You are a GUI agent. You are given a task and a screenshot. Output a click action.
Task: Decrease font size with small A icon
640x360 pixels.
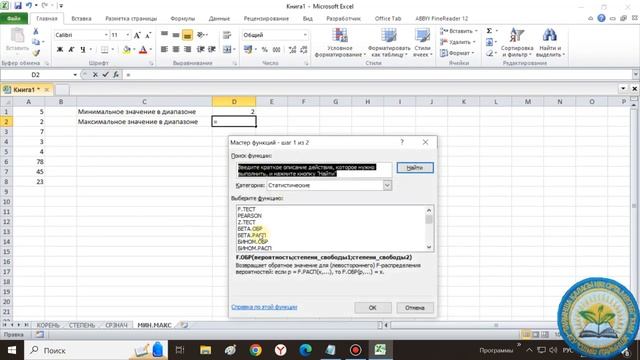148,35
